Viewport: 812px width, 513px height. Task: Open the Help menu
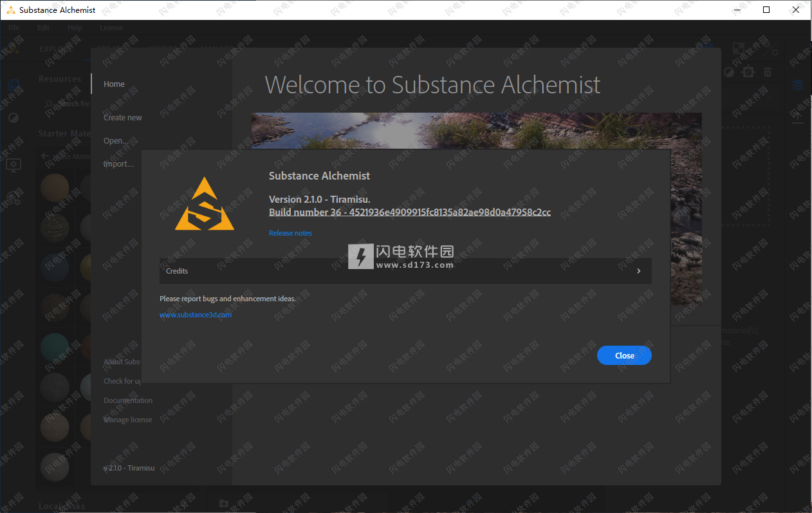coord(75,28)
